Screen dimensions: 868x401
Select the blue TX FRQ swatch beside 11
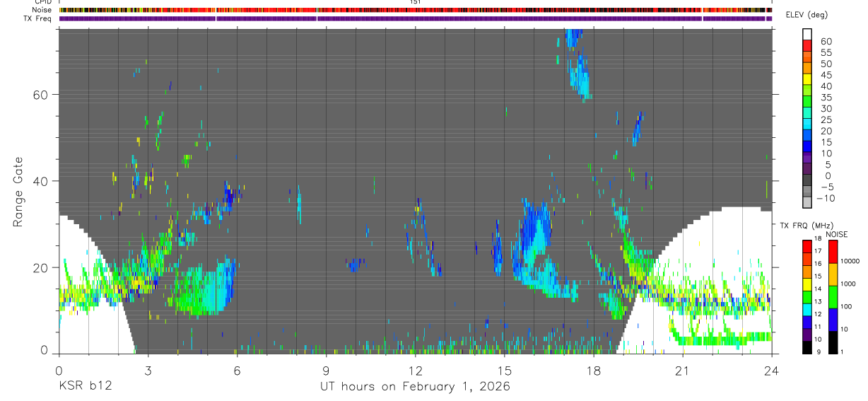click(x=807, y=322)
